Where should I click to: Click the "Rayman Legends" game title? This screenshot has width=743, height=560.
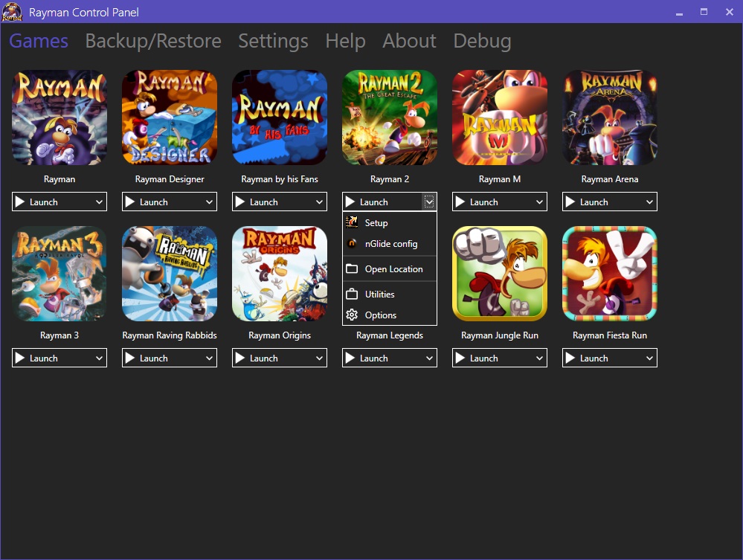(390, 335)
